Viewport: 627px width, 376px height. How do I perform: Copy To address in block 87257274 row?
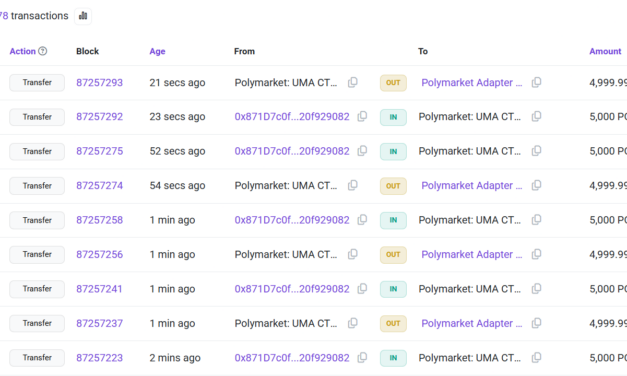point(536,185)
